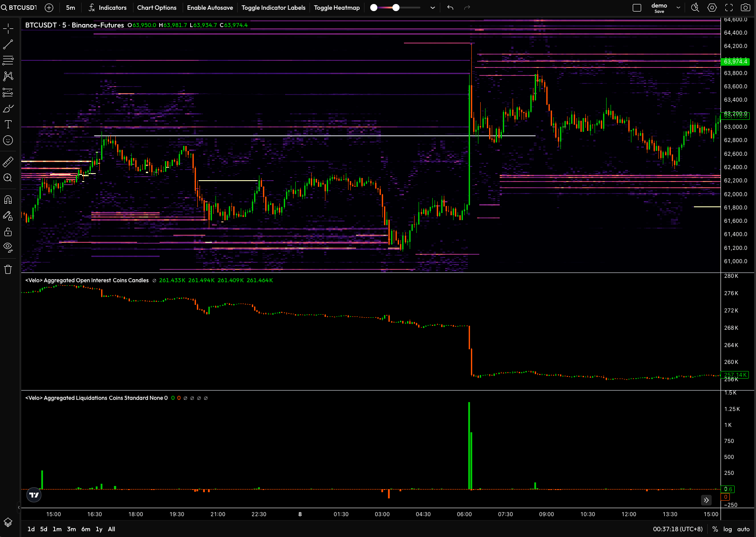756x537 pixels.
Task: Set time range to All
Action: tap(111, 529)
